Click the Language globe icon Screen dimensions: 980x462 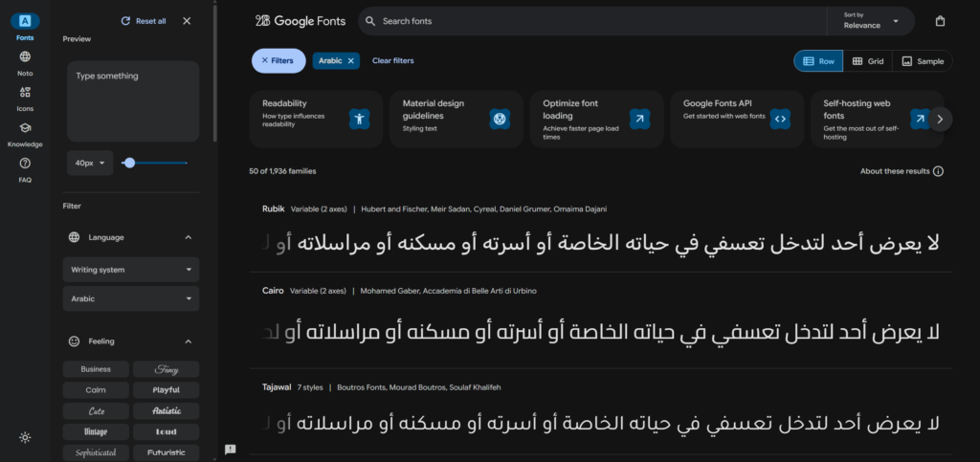[x=74, y=237]
